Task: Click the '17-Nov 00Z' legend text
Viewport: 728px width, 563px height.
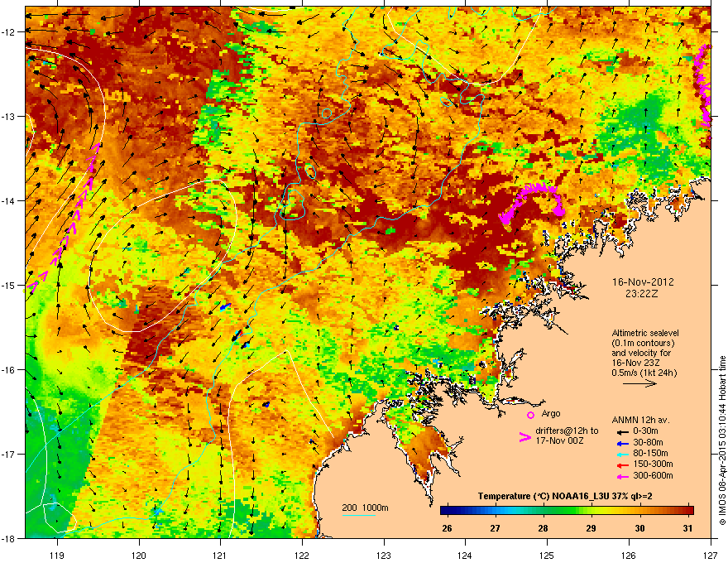Action: [559, 440]
